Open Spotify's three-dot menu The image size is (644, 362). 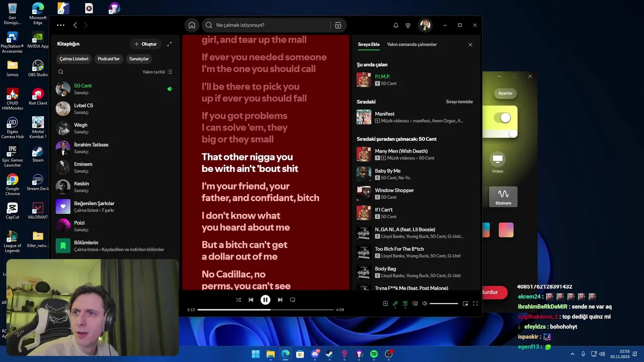(60, 25)
